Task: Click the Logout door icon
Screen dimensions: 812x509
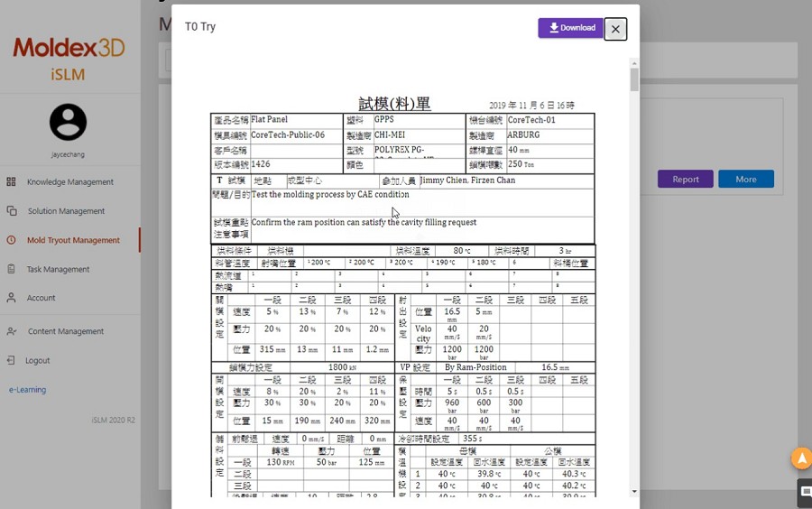Action: tap(11, 360)
